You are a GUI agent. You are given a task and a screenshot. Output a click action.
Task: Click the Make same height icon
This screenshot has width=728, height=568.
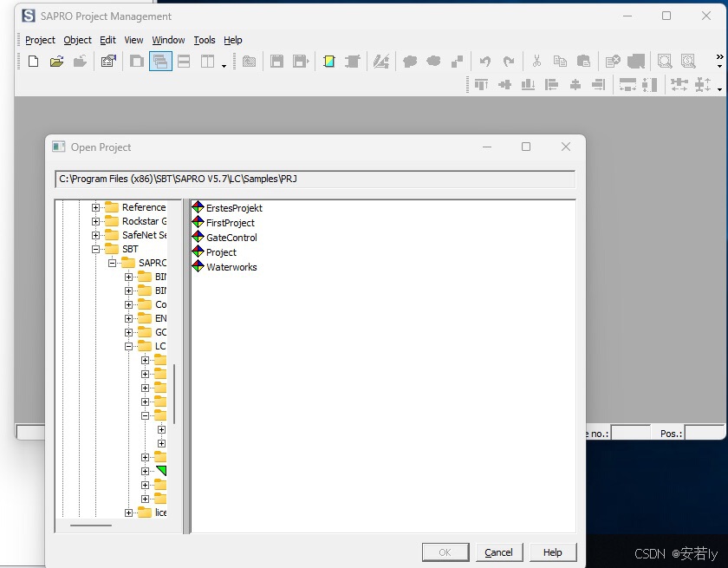(650, 84)
